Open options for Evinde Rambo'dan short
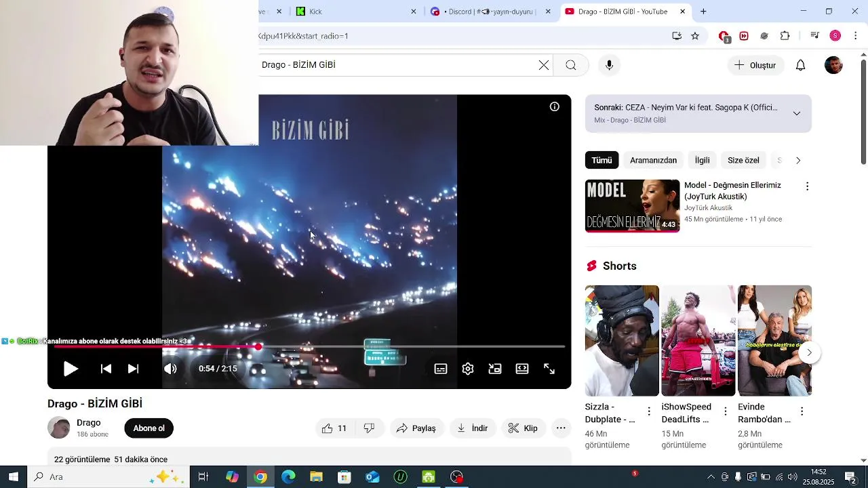Screen dimensions: 868x488 click(802, 411)
